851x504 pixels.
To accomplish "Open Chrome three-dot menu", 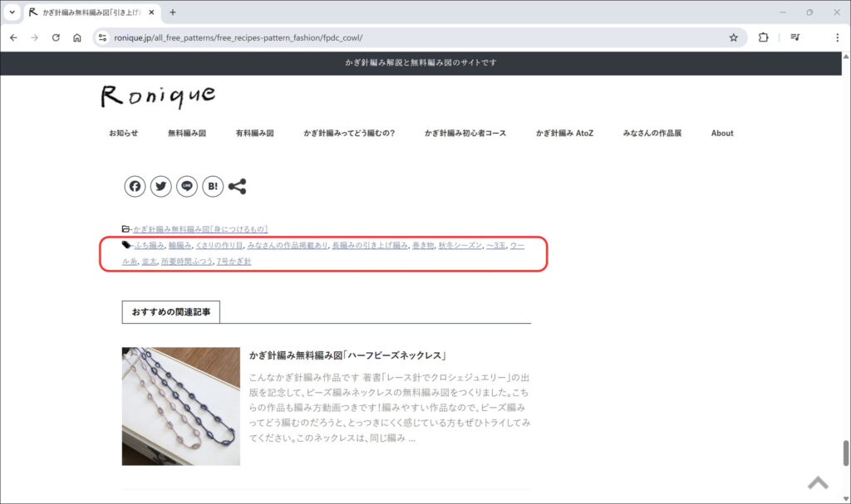I will tap(837, 37).
